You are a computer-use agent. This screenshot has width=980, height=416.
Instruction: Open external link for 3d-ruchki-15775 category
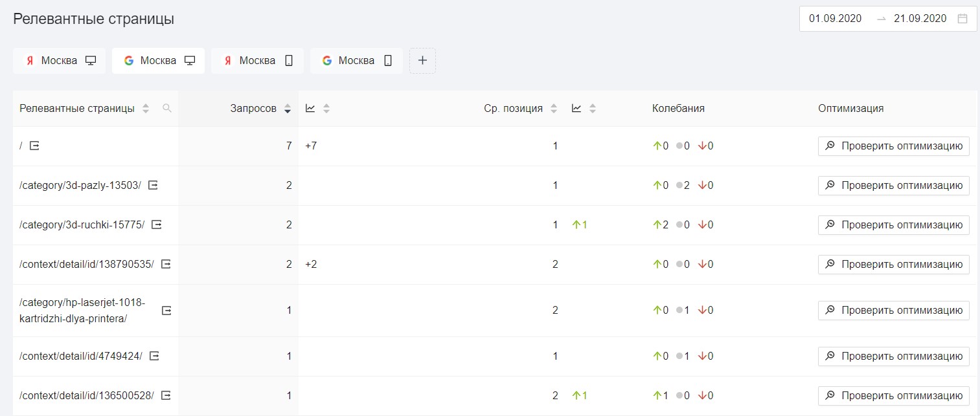[157, 225]
